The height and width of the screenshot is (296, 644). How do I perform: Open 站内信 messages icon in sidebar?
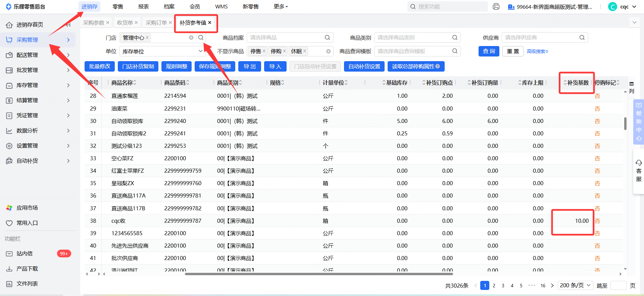[x=9, y=254]
